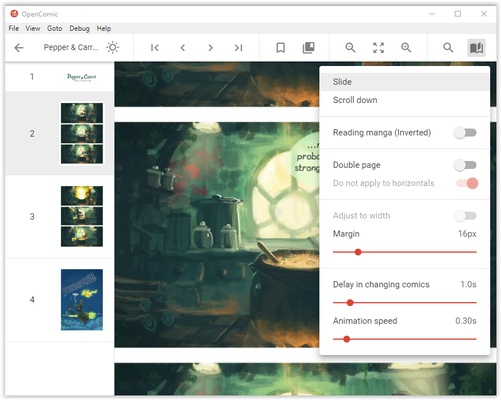Viewport: 501px width, 400px height.
Task: Close the reading view options book icon
Action: pos(476,48)
